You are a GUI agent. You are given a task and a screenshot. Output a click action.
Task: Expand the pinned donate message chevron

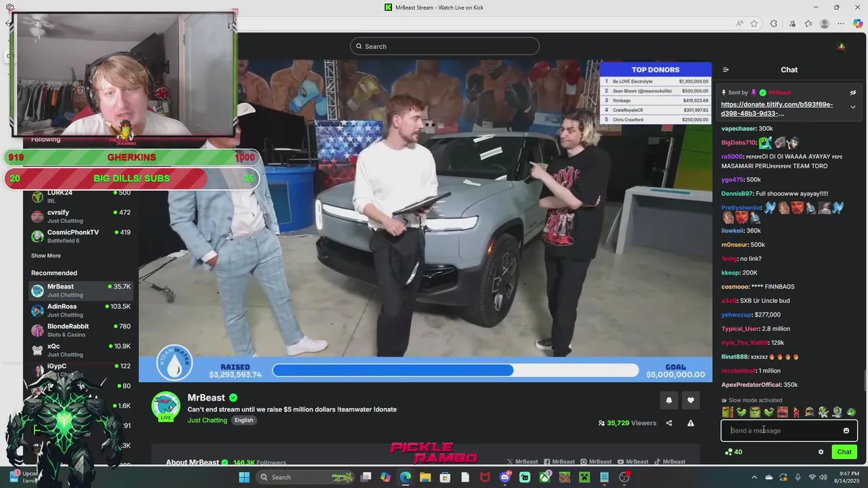pyautogui.click(x=853, y=107)
